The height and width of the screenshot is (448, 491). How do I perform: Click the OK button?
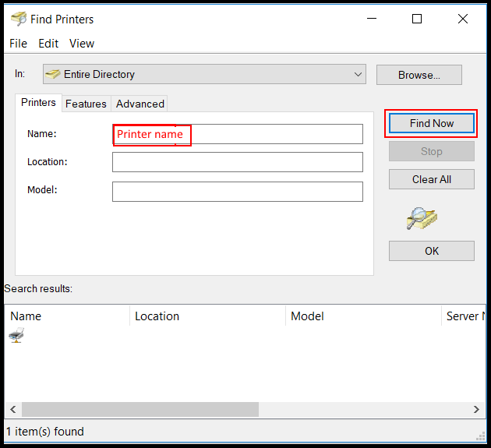432,251
